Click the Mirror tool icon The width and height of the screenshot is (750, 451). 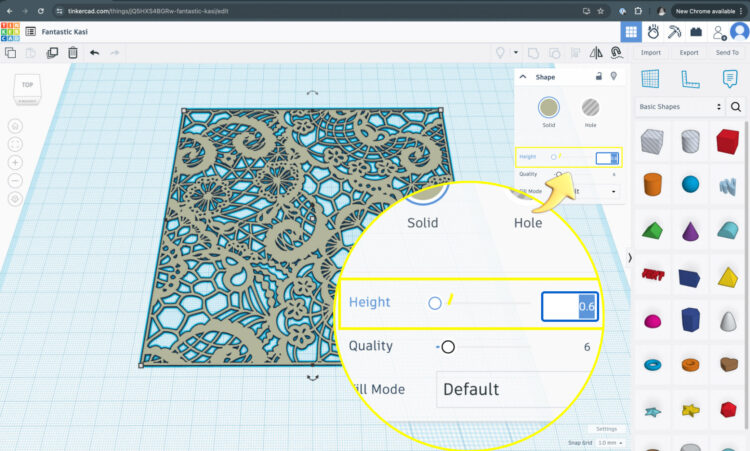[x=596, y=52]
